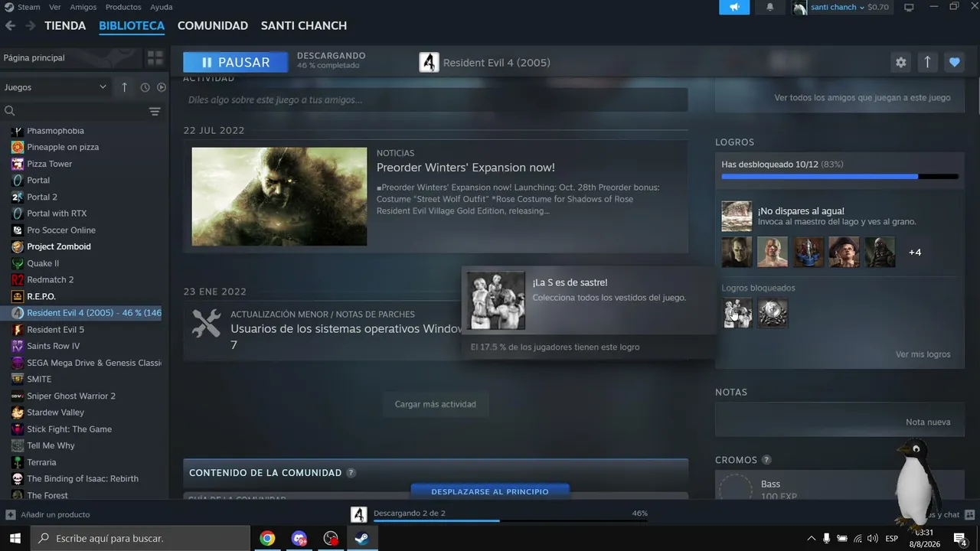
Task: Open the Ver menu
Action: click(x=55, y=7)
